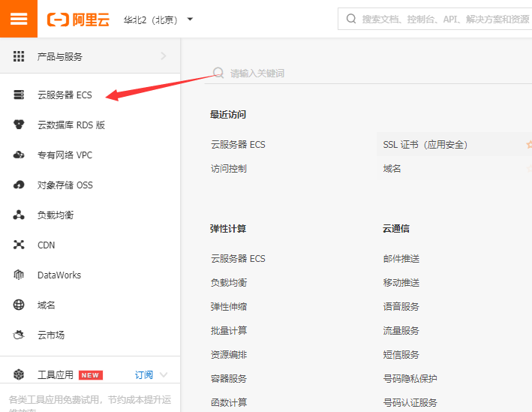Click the 云数据库 RDS 版 icon

click(19, 125)
